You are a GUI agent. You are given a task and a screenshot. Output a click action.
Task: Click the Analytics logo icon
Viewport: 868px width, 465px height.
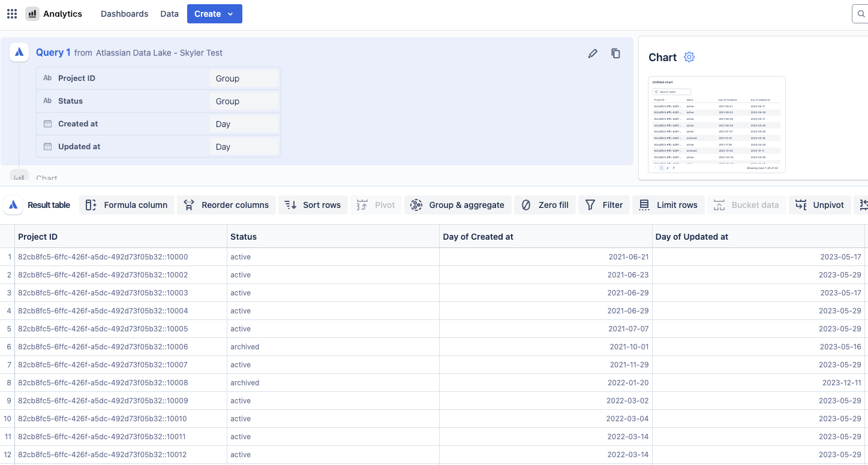32,14
